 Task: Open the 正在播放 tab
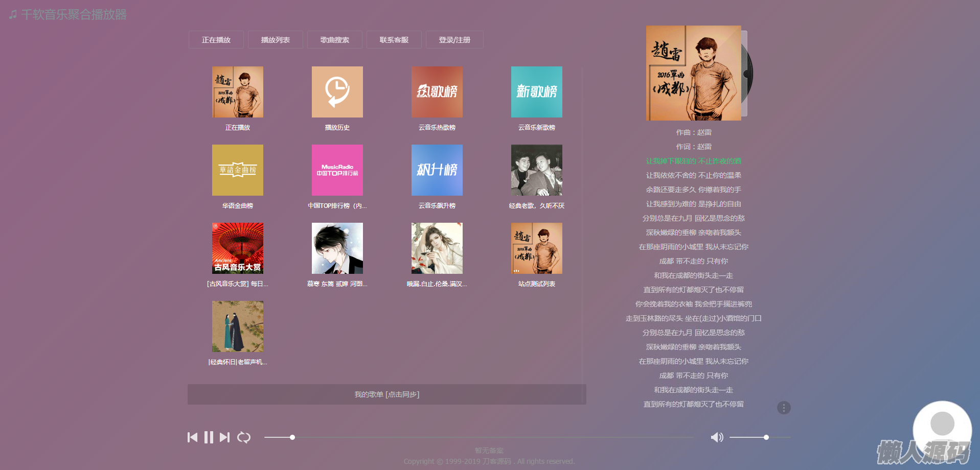click(216, 40)
